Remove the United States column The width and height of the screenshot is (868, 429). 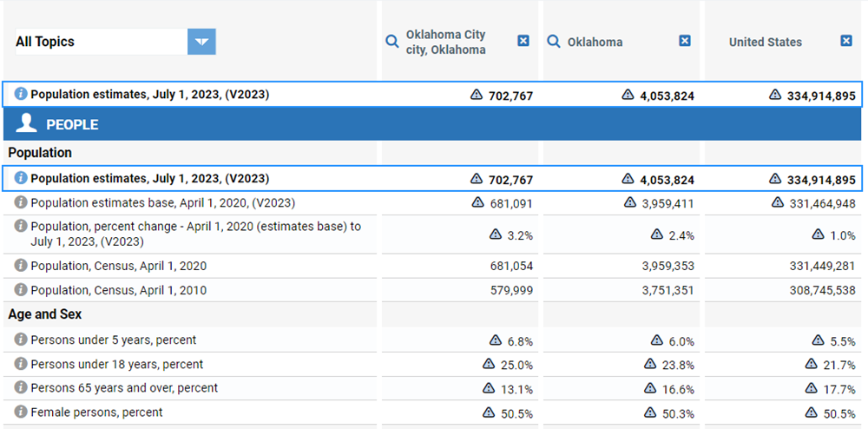(846, 41)
